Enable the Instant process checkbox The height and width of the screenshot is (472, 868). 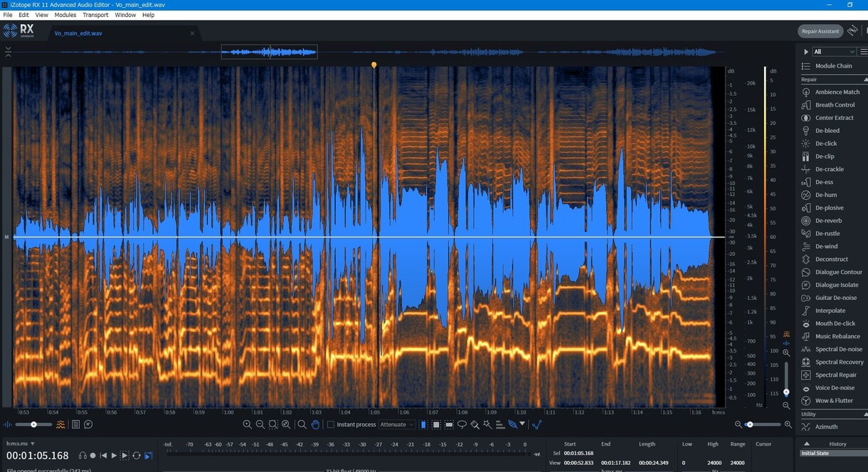pos(331,424)
